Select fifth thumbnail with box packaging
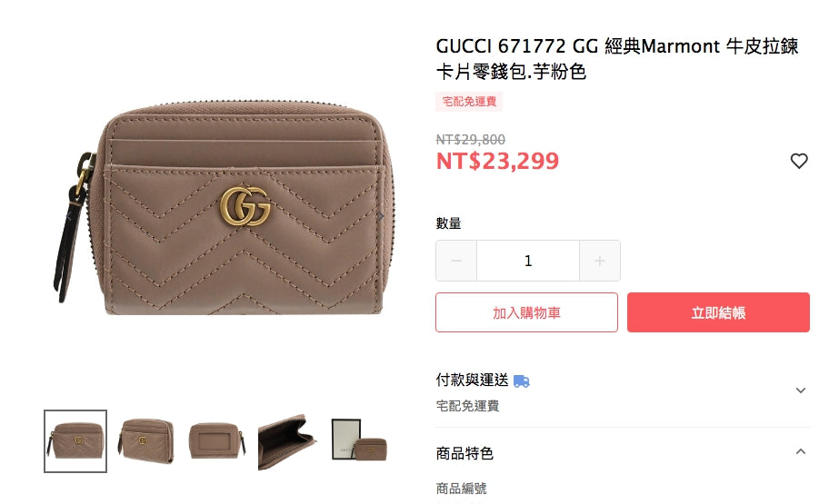Screen dimensions: 829x504 (359, 440)
